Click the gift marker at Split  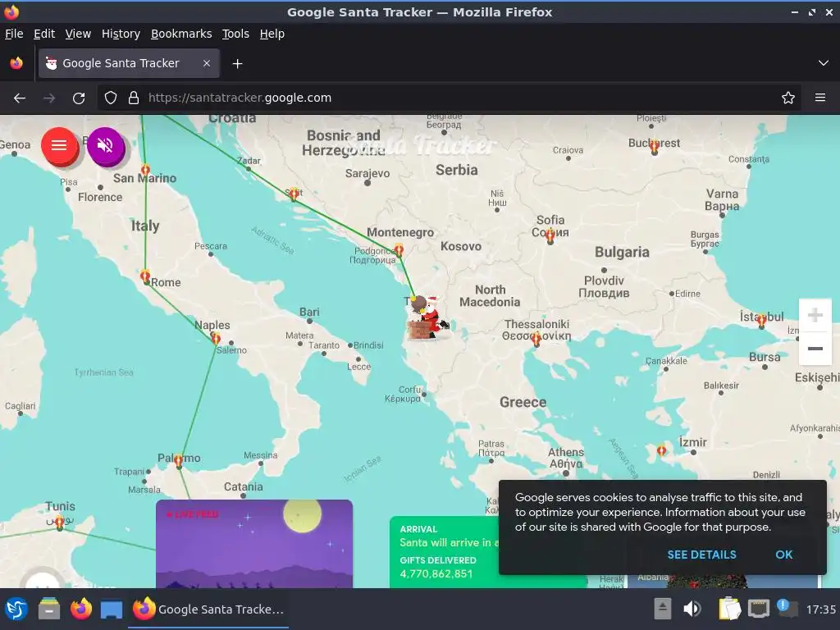294,194
